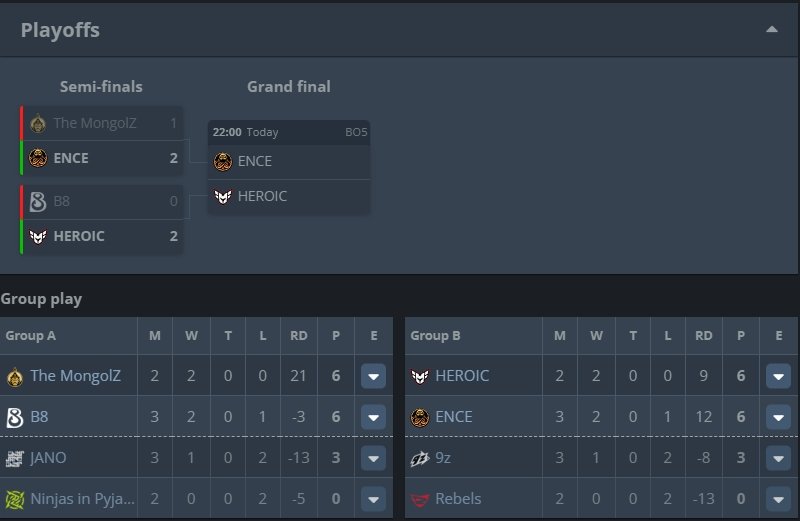Screen dimensions: 800x521
Task: Click the 9z team logo icon
Action: [x=420, y=458]
